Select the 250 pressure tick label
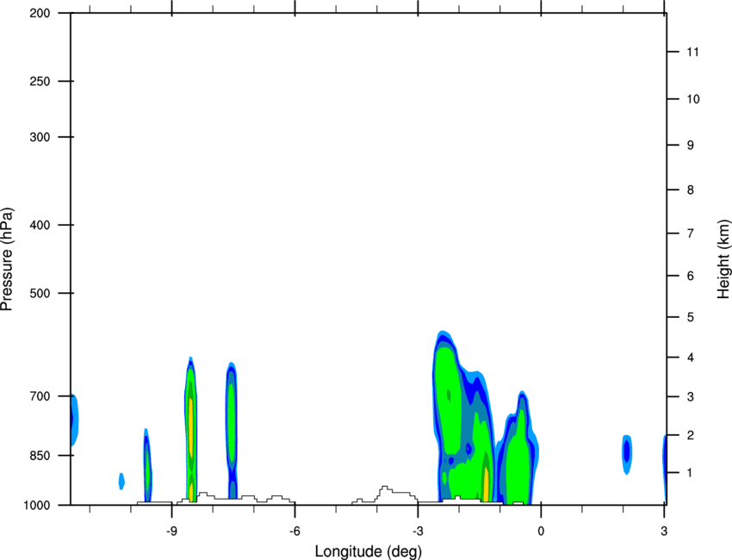This screenshot has height=560, width=732. tap(40, 81)
